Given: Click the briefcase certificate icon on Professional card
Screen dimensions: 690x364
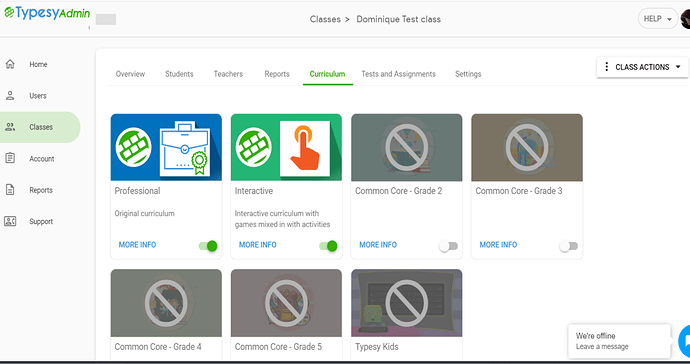Looking at the screenshot, I should point(185,148).
